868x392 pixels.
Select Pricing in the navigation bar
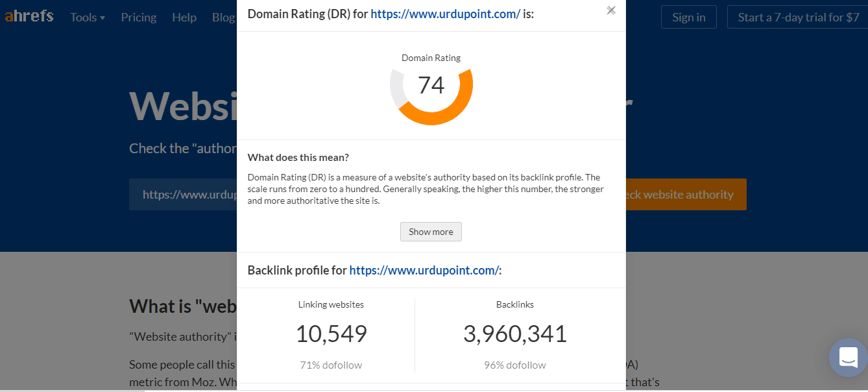tap(139, 17)
